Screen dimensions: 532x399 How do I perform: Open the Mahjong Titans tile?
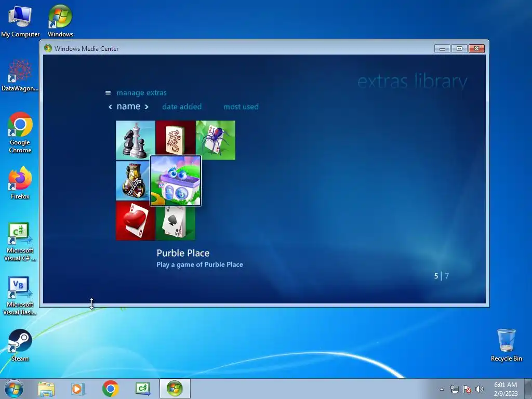pyautogui.click(x=176, y=138)
